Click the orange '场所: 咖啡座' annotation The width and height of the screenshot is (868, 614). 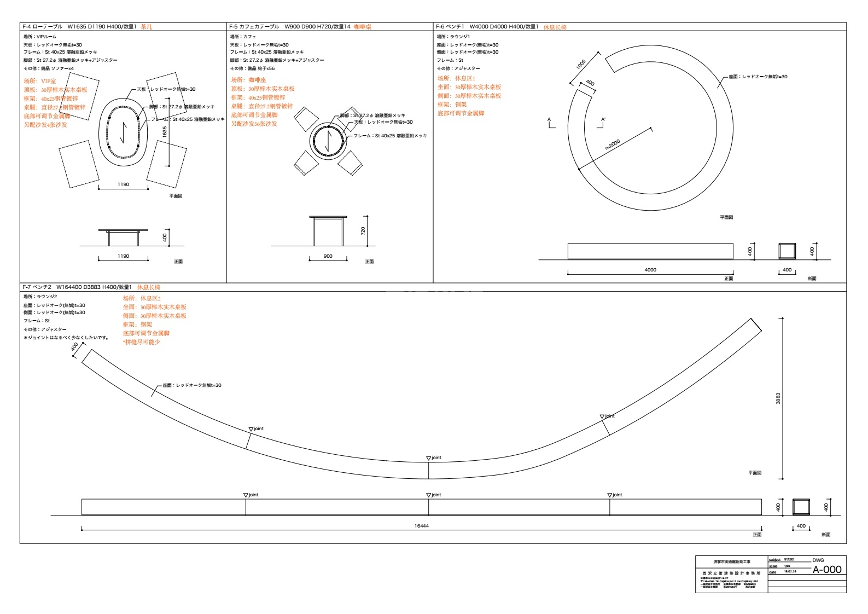(248, 80)
